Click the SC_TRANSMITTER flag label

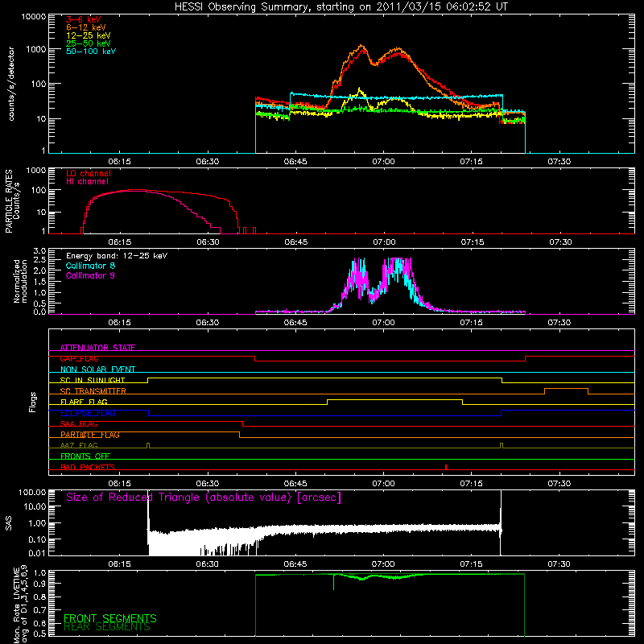pyautogui.click(x=93, y=391)
